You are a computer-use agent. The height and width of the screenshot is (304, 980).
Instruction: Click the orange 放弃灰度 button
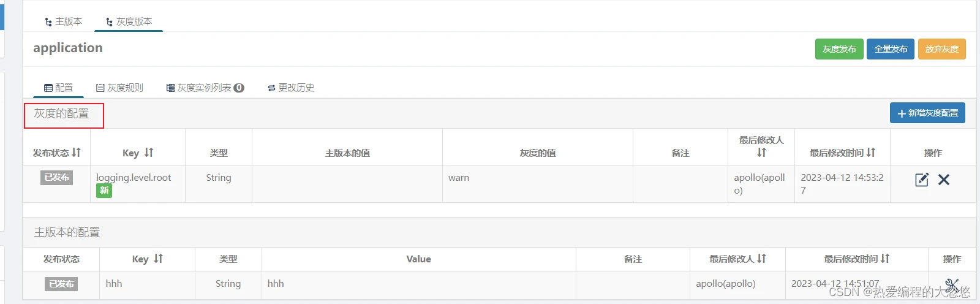[942, 49]
